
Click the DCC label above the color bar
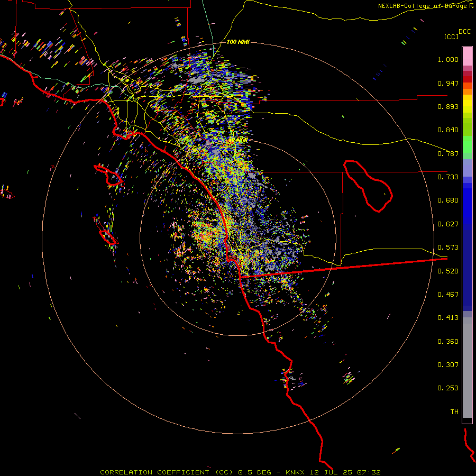pyautogui.click(x=464, y=32)
